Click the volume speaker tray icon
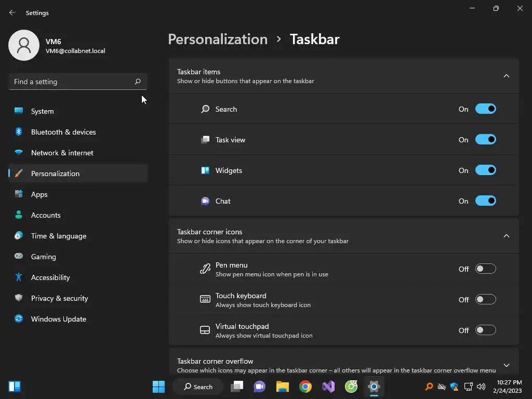This screenshot has width=532, height=399. [x=481, y=387]
